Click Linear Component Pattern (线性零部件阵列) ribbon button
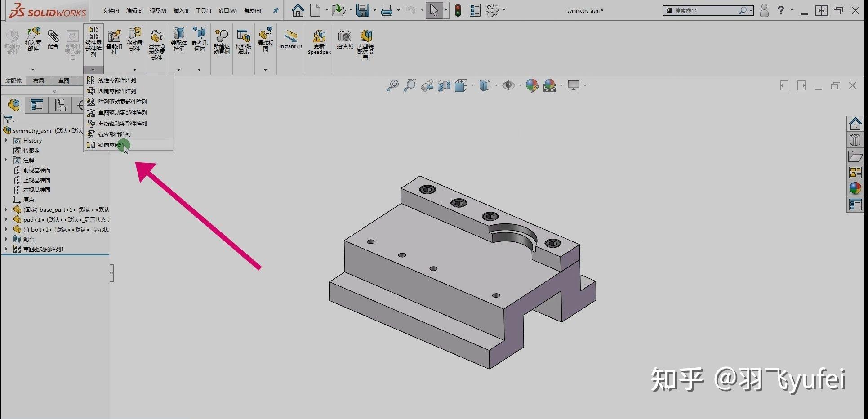This screenshot has width=868, height=419. pyautogui.click(x=93, y=42)
